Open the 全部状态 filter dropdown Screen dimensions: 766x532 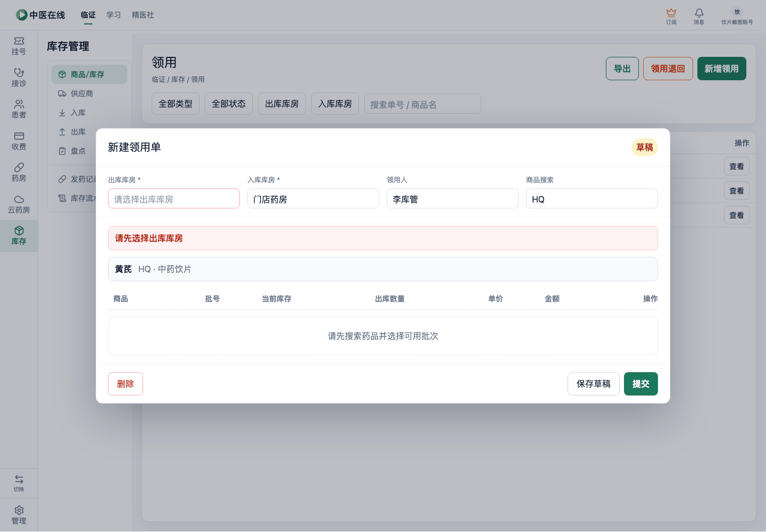pos(229,104)
